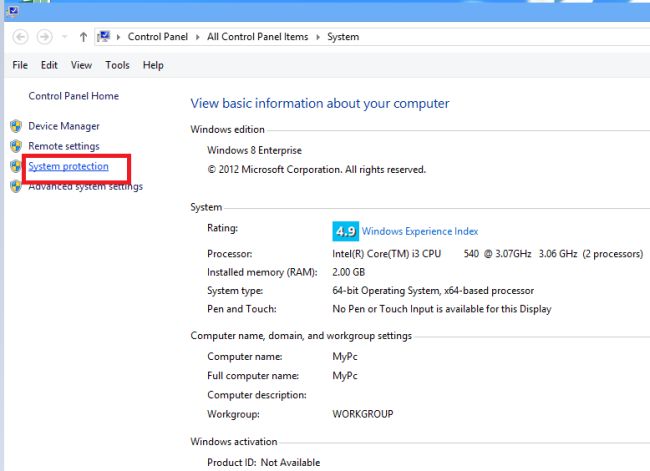Click Computer name value MyPc
Viewport: 650px width, 471px height.
point(344,357)
